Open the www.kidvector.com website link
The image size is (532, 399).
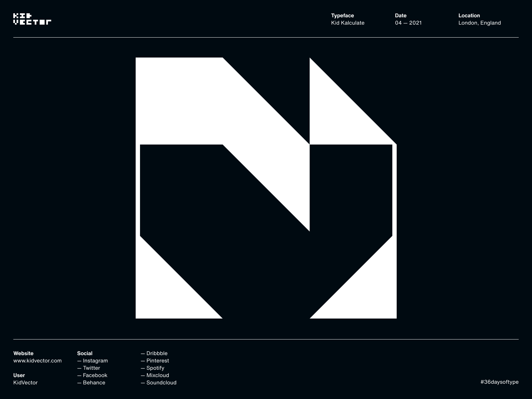point(38,361)
